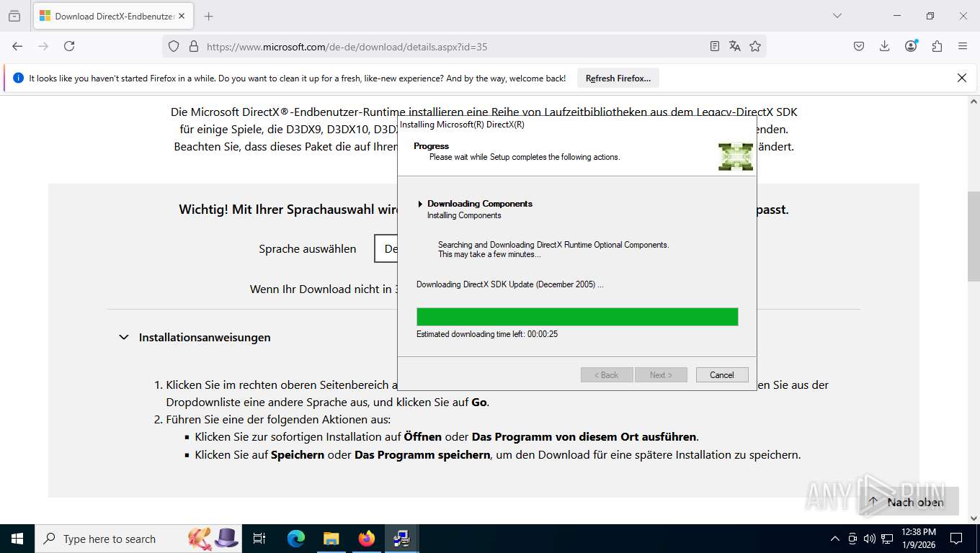The height and width of the screenshot is (553, 980).
Task: Select the Download DirectX-Endbenutzer tab
Action: 113,16
